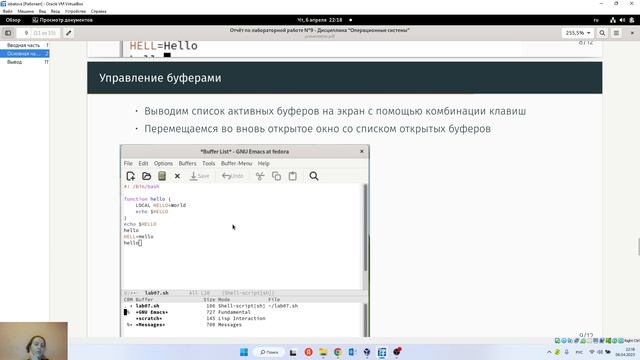Click the Emacs directory browser toolbar icon
The height and width of the screenshot is (360, 640).
[162, 176]
